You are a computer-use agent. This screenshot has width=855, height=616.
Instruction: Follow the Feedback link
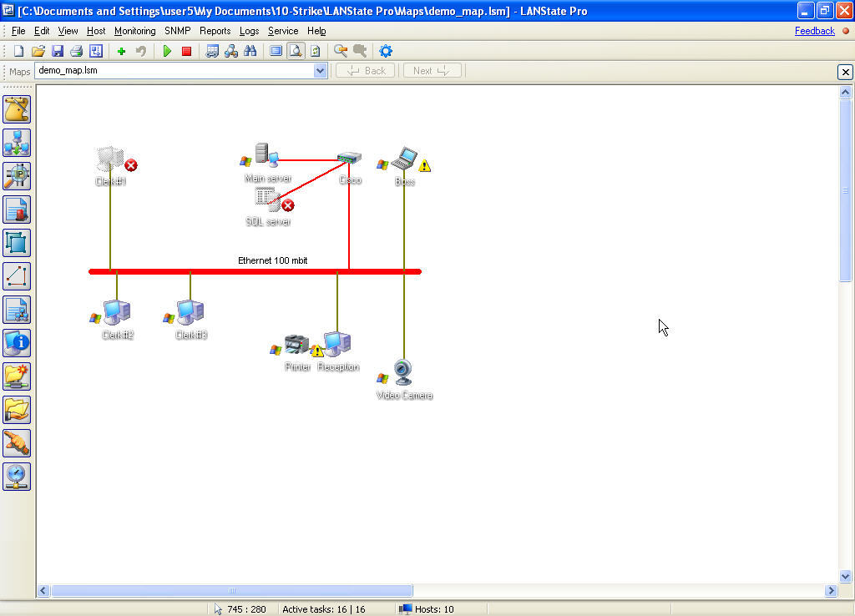point(814,31)
